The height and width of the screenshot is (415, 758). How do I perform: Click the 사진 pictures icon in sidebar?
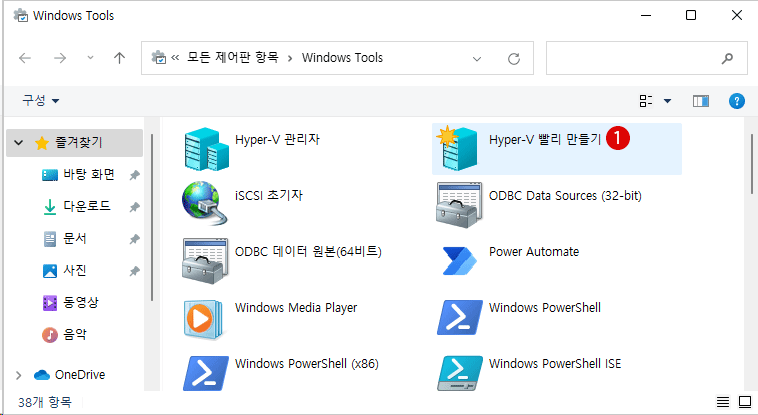[50, 271]
